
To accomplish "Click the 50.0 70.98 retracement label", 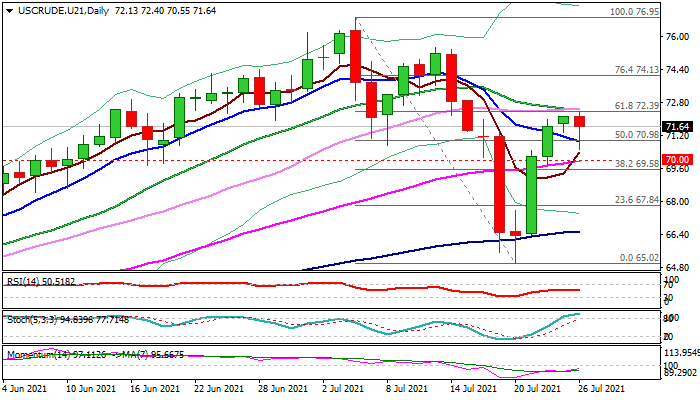I will [x=637, y=135].
